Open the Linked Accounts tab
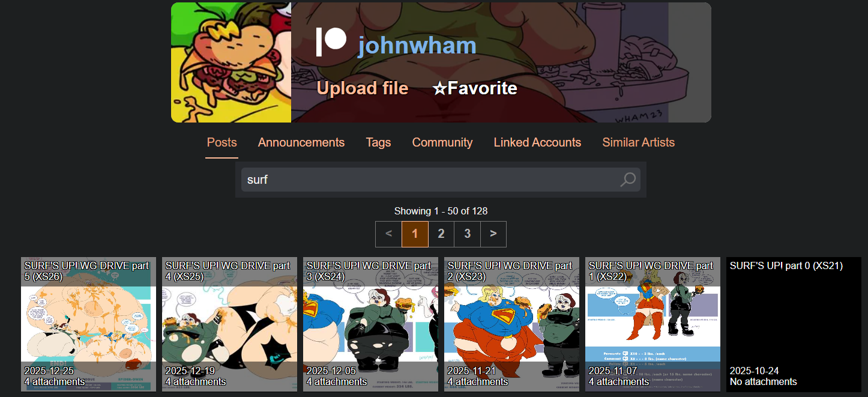The image size is (868, 397). point(537,142)
